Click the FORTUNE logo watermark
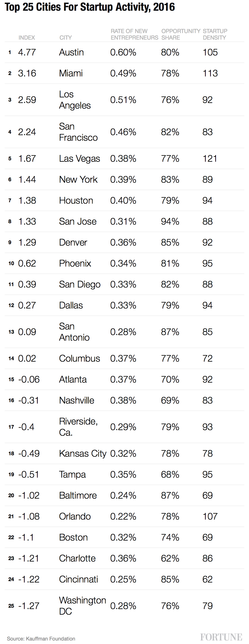249x644 pixels. click(x=221, y=637)
